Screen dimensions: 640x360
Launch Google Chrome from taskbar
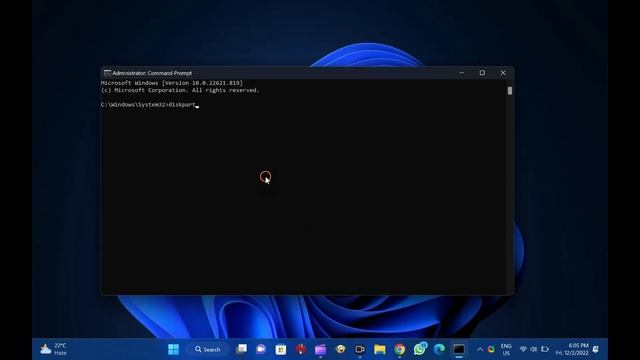point(400,349)
